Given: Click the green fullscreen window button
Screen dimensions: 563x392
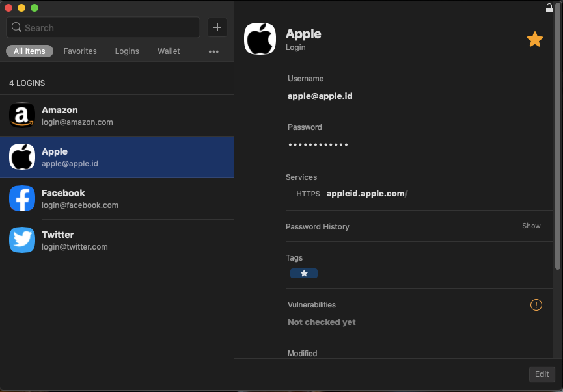Looking at the screenshot, I should click(34, 8).
